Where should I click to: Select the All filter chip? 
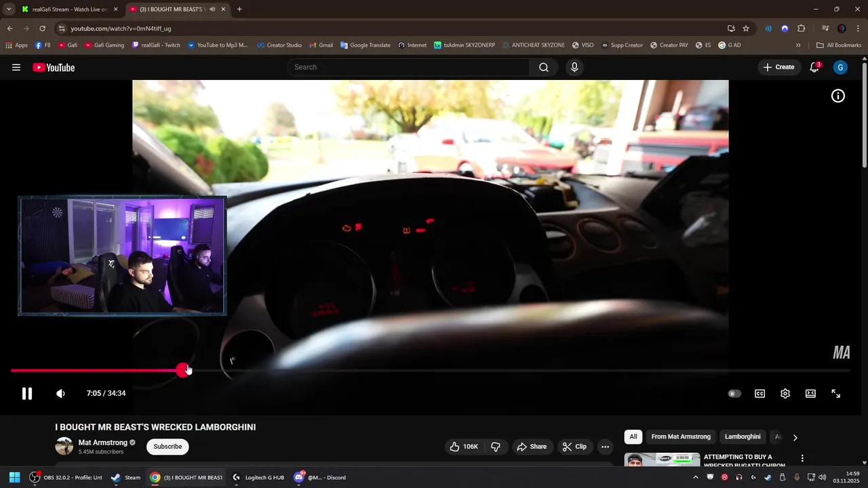coord(633,436)
